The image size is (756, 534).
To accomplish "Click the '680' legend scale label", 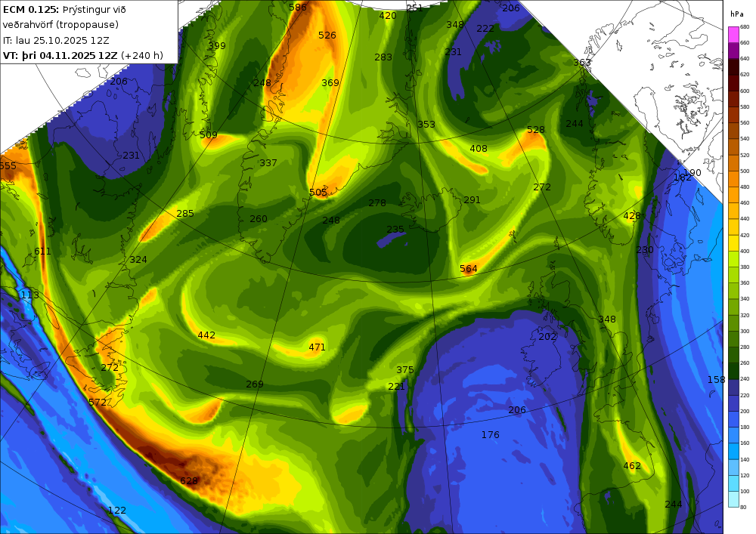I will [x=745, y=27].
